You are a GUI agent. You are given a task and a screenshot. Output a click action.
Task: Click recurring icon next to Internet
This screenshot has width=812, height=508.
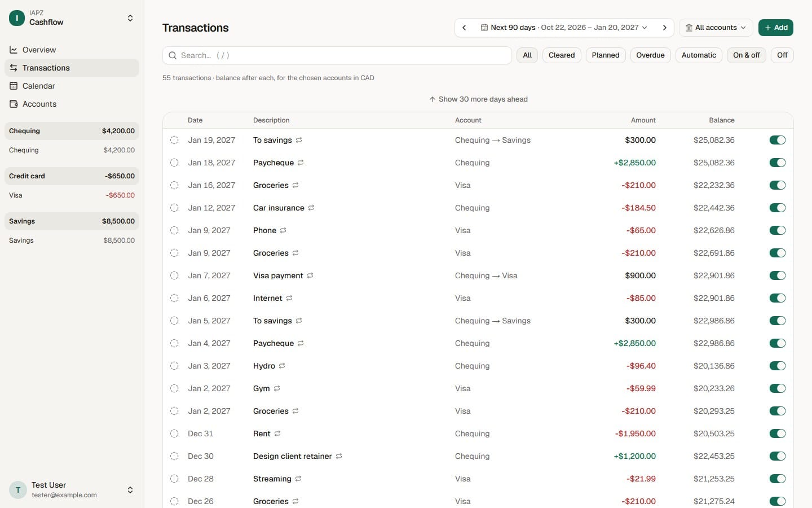pos(289,298)
